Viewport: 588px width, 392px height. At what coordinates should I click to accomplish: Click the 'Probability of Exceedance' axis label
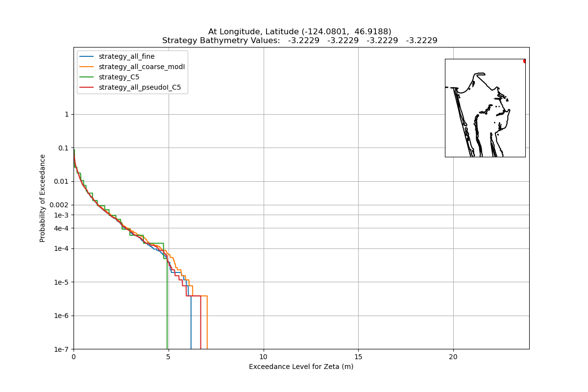tap(43, 198)
